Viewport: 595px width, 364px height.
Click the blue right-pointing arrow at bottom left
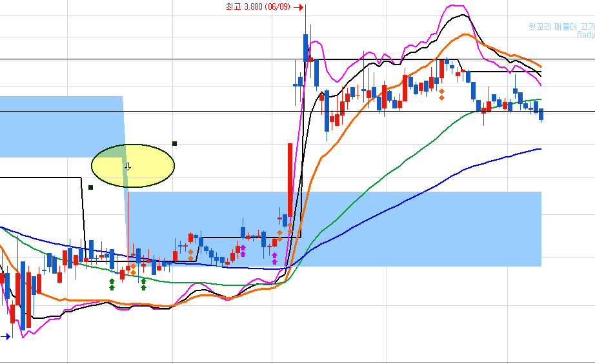7,336
